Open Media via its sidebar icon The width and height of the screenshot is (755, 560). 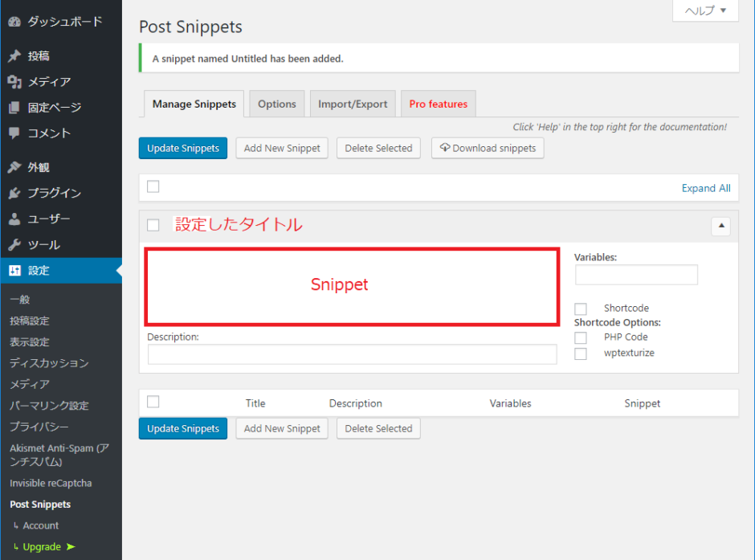(14, 82)
